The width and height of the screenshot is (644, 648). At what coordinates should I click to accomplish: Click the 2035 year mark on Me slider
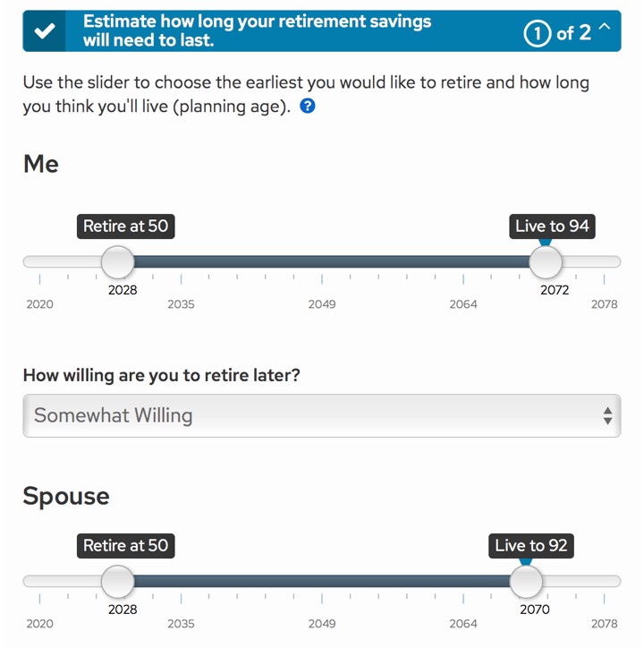(x=181, y=304)
